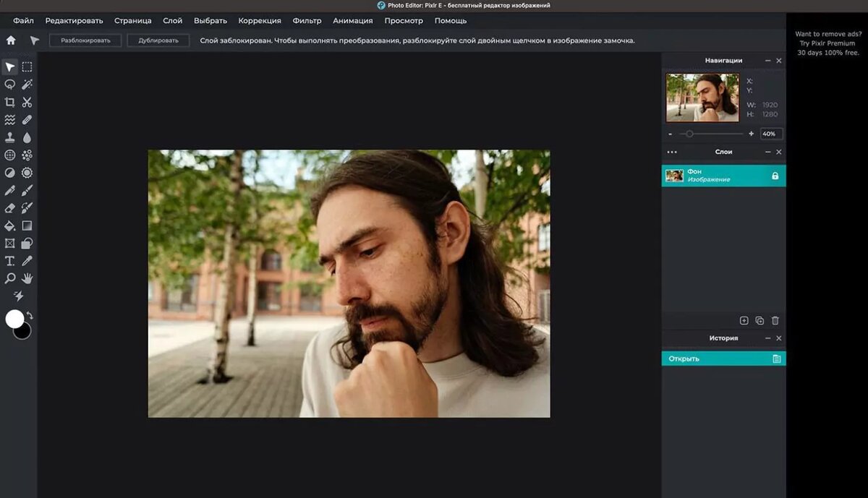Collapse the История panel
This screenshot has height=498, width=868.
point(767,338)
